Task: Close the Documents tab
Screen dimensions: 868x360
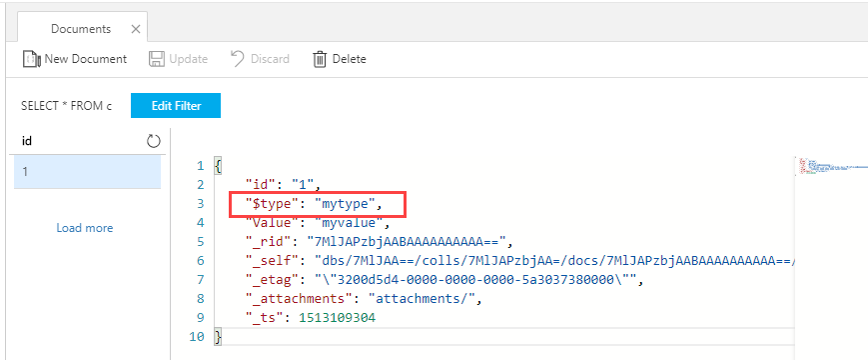Action: click(x=136, y=29)
